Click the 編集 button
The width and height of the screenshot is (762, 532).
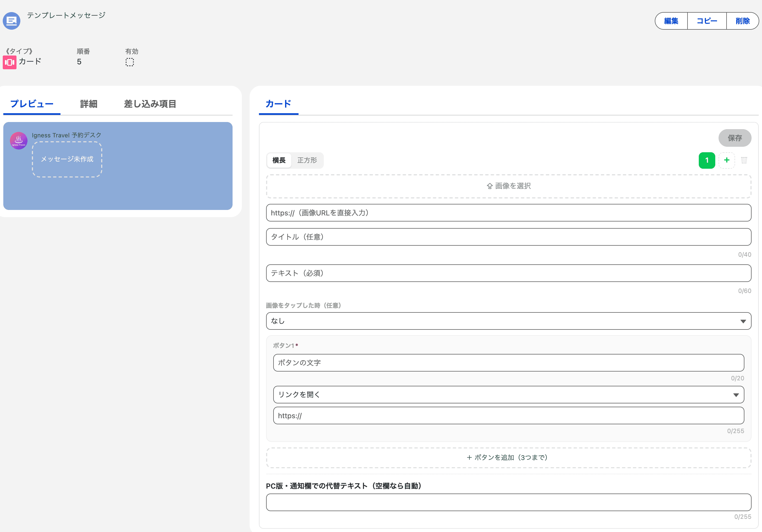click(x=671, y=21)
